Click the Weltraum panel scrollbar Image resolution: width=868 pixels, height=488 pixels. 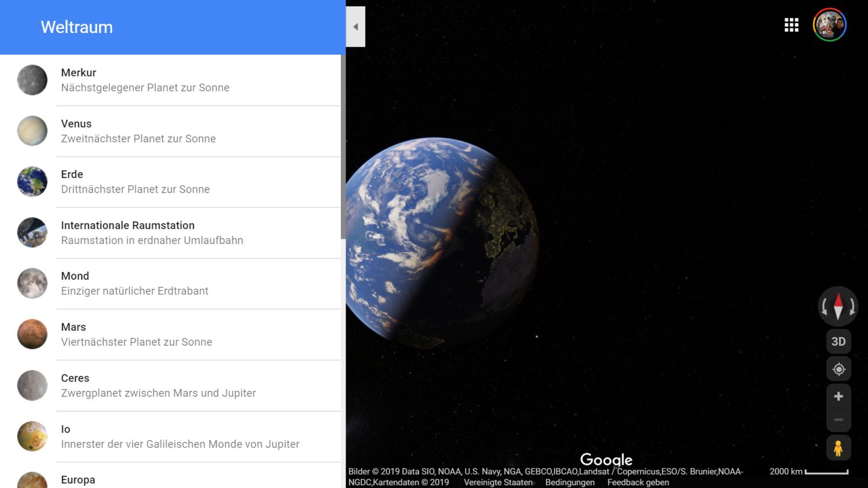point(343,147)
